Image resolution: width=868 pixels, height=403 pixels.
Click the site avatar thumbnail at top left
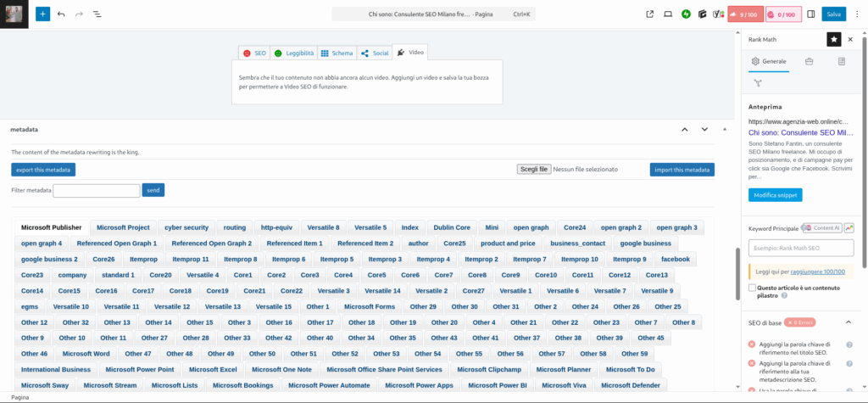pos(14,14)
